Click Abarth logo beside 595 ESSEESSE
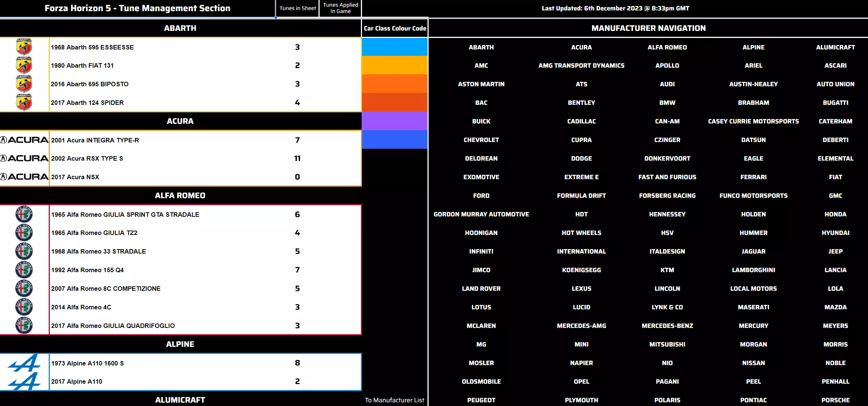 click(24, 47)
